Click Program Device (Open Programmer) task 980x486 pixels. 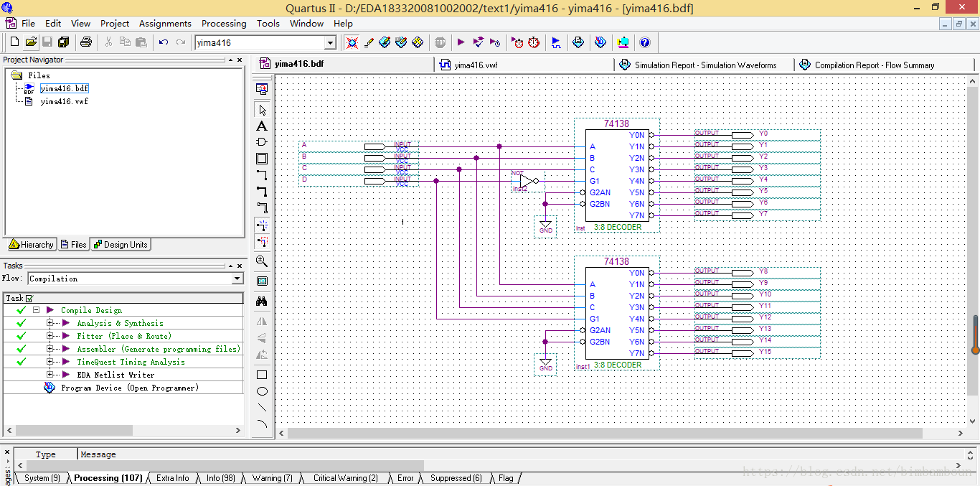pyautogui.click(x=129, y=388)
